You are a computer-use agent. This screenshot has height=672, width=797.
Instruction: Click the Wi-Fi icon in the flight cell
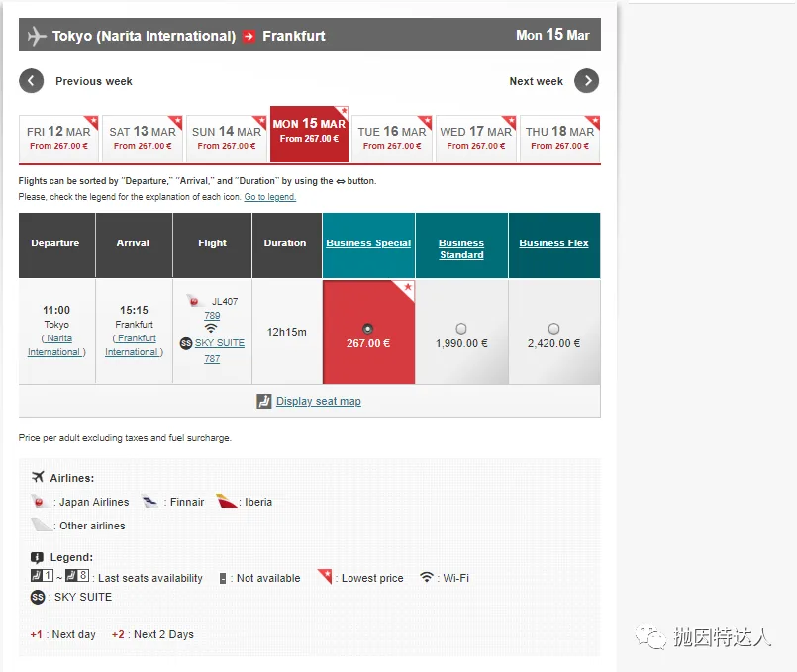pyautogui.click(x=211, y=329)
